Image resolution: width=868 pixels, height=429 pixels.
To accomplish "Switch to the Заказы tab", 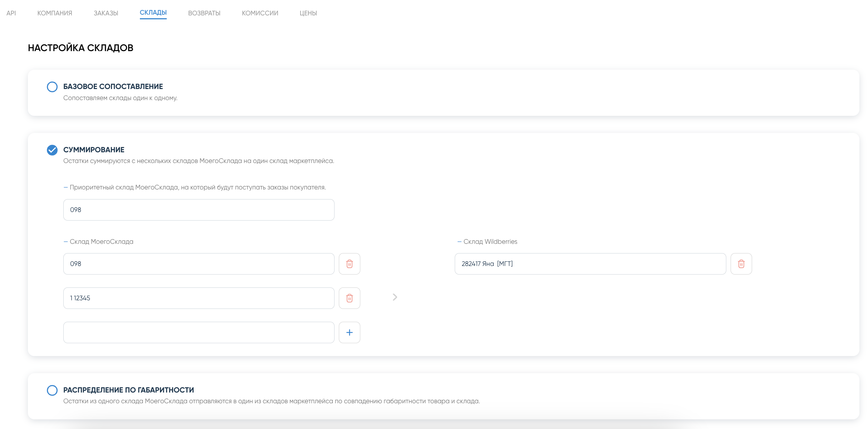I will (106, 13).
